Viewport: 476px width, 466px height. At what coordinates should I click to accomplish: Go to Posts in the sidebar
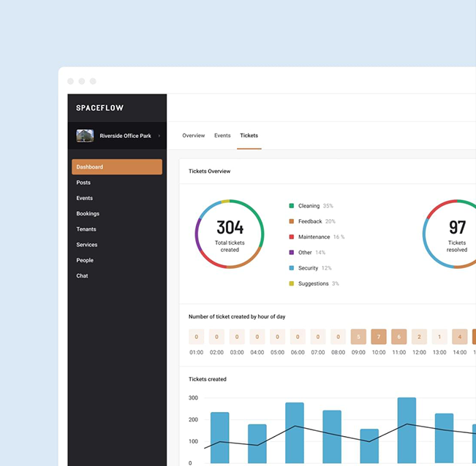(x=83, y=183)
